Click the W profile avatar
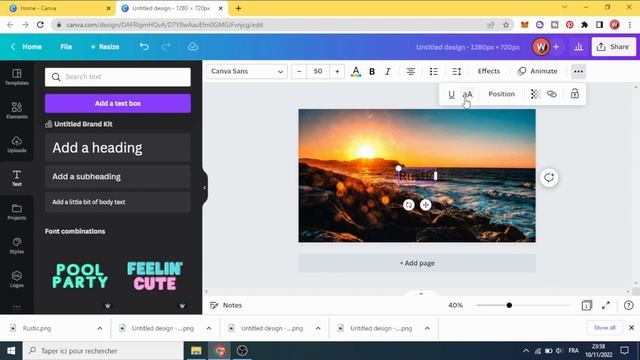 click(x=541, y=47)
